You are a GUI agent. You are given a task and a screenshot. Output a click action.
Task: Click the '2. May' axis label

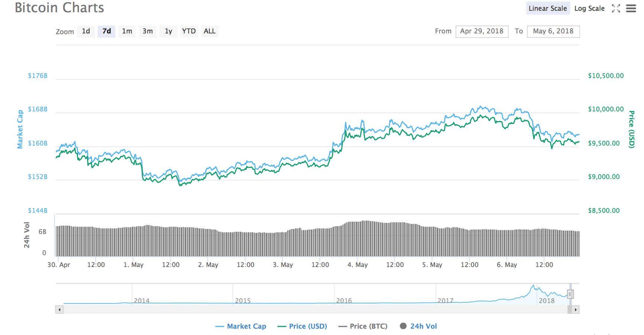208,265
